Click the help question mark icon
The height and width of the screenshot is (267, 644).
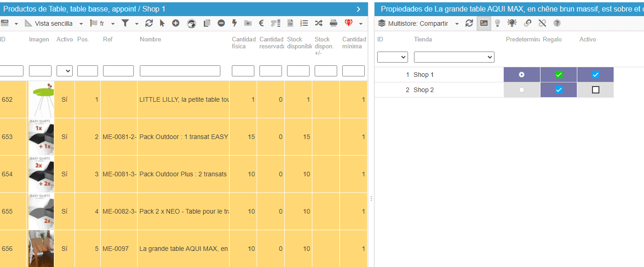[557, 23]
